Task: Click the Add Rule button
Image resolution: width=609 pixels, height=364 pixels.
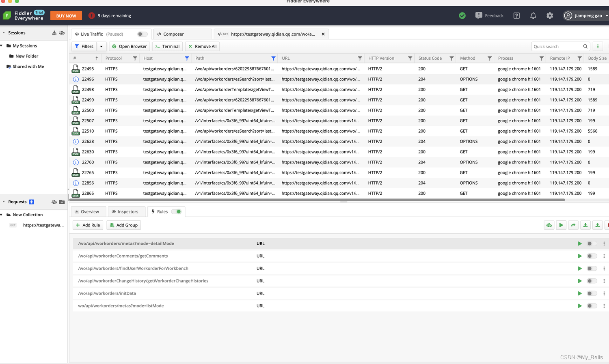Action: (x=88, y=225)
